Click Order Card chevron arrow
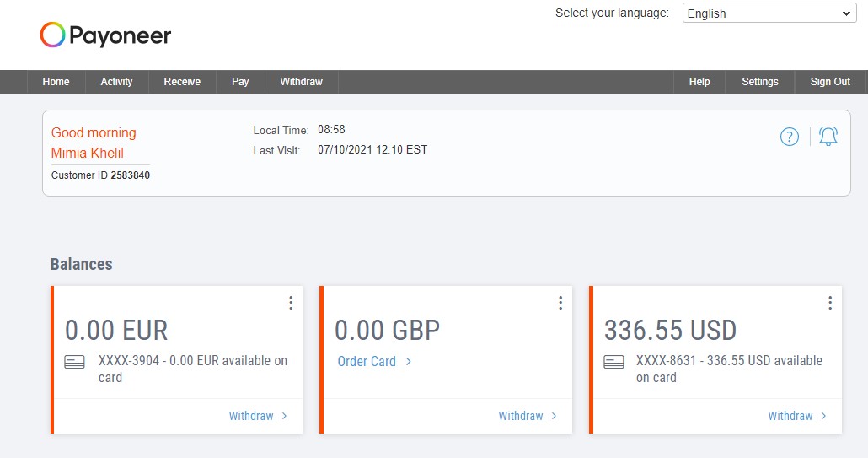The height and width of the screenshot is (458, 868). click(409, 362)
